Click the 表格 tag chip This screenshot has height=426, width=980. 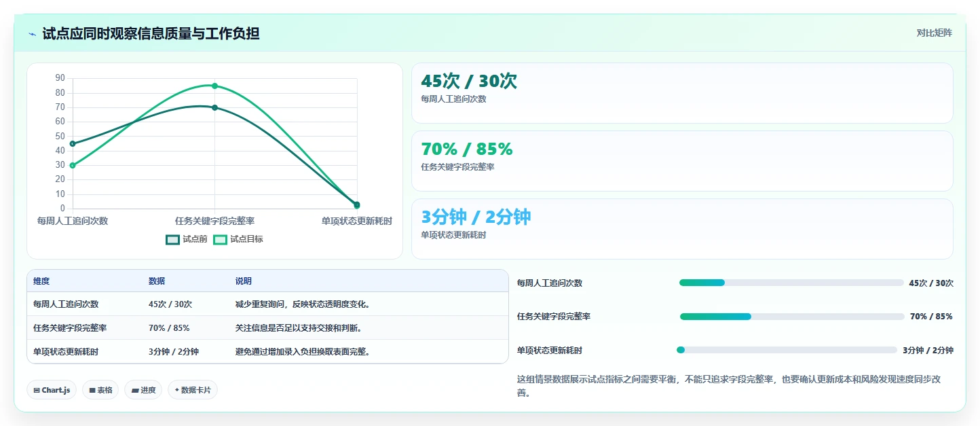[100, 390]
